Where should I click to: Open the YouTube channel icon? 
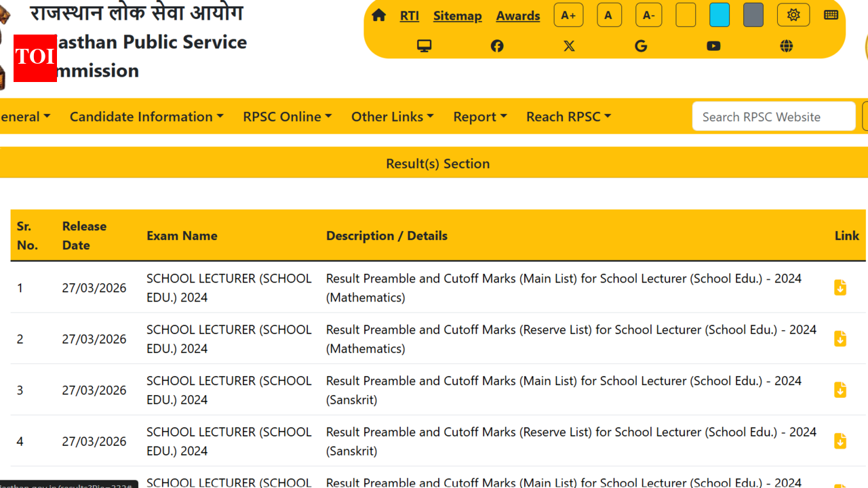713,45
